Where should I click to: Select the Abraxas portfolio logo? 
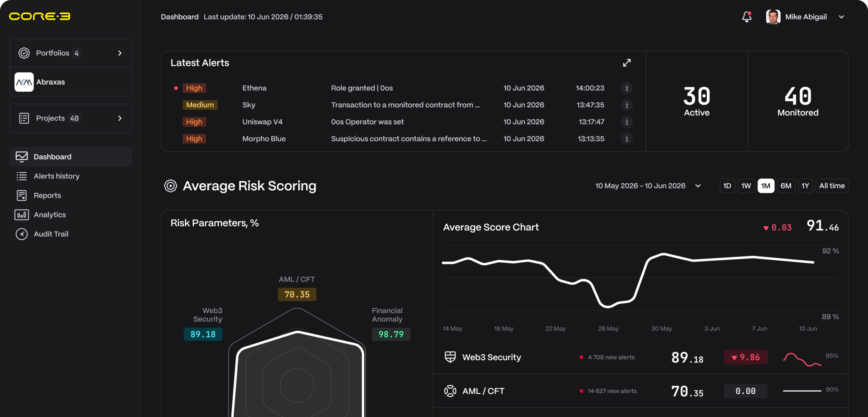coord(24,82)
